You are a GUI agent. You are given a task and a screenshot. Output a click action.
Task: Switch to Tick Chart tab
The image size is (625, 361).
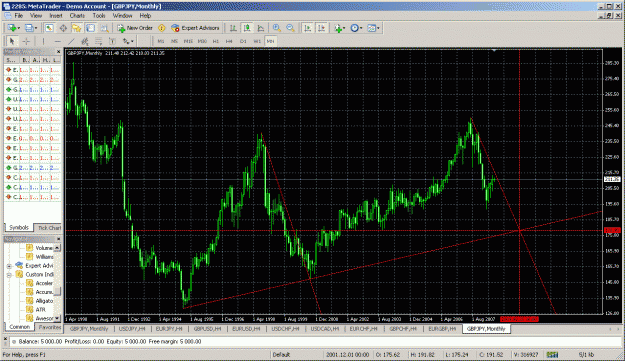[49, 228]
